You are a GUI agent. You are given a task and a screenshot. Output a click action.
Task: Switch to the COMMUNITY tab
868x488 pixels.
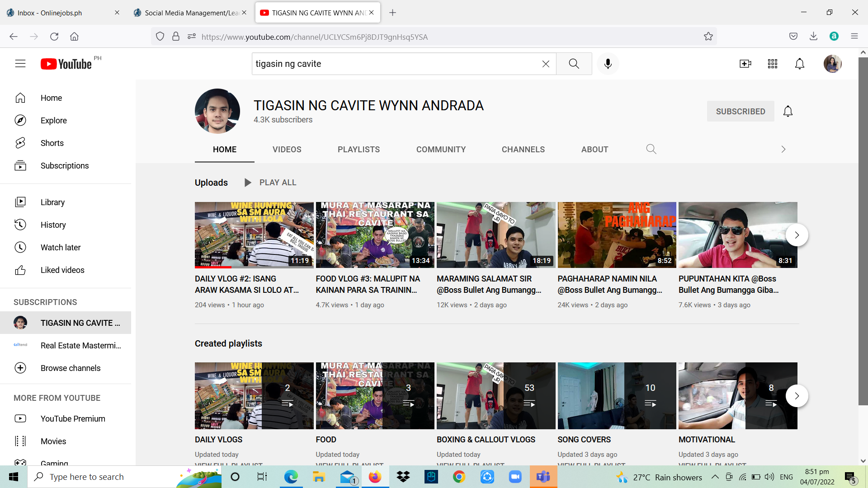(441, 150)
